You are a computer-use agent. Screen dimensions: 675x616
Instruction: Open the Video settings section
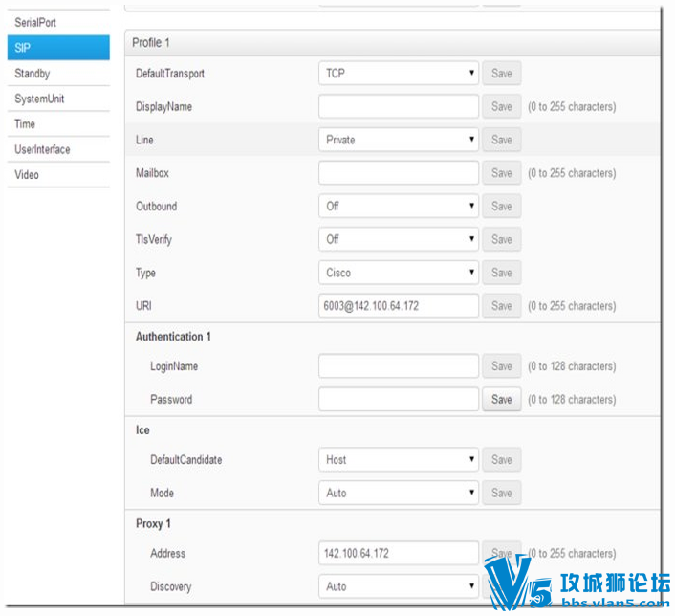(58, 175)
